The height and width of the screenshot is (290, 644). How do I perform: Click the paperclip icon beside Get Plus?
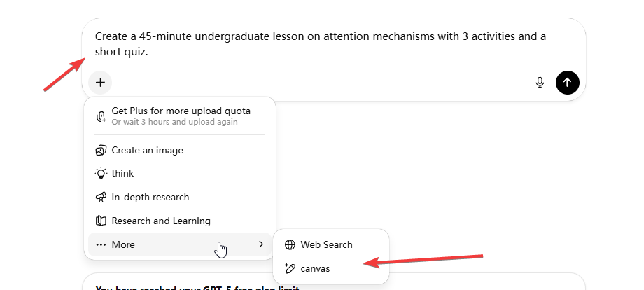(101, 116)
